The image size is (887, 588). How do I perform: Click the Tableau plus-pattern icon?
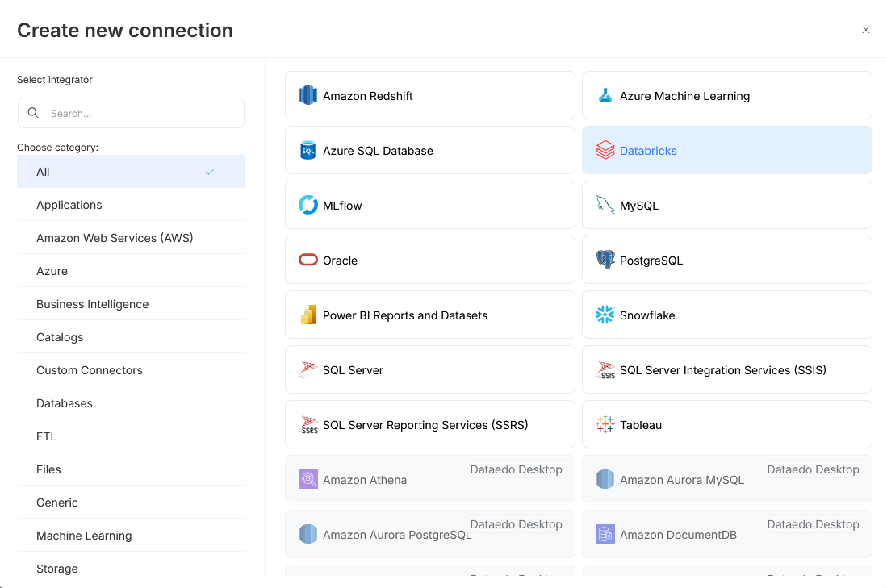605,424
